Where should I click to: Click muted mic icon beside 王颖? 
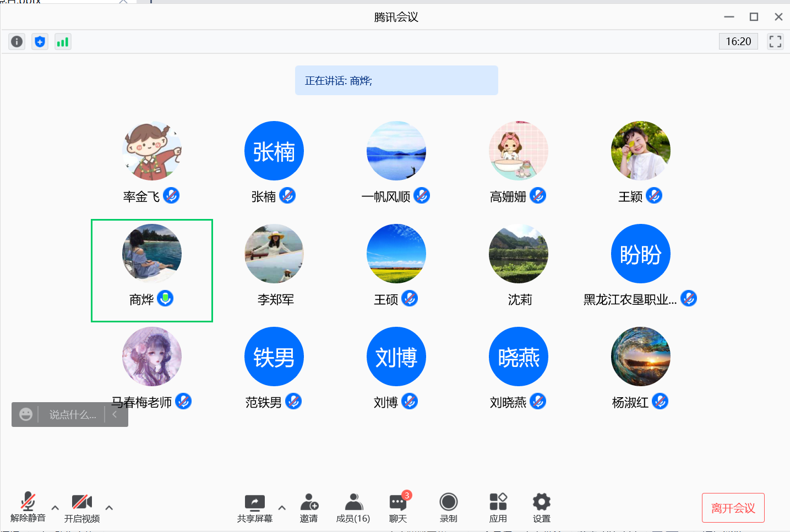pos(654,195)
